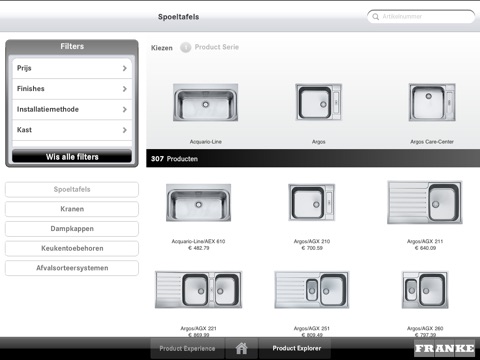Click the Spoeltafels page title
The image size is (480, 360).
tap(178, 17)
